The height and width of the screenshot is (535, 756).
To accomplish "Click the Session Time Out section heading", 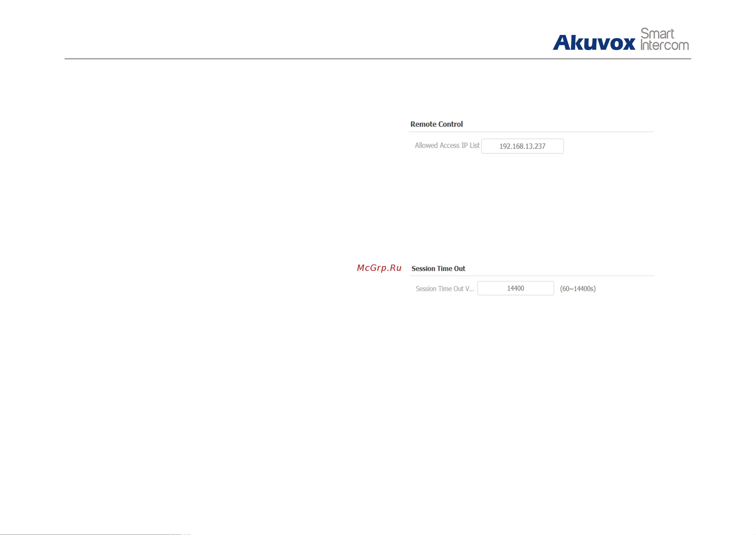I will (438, 269).
